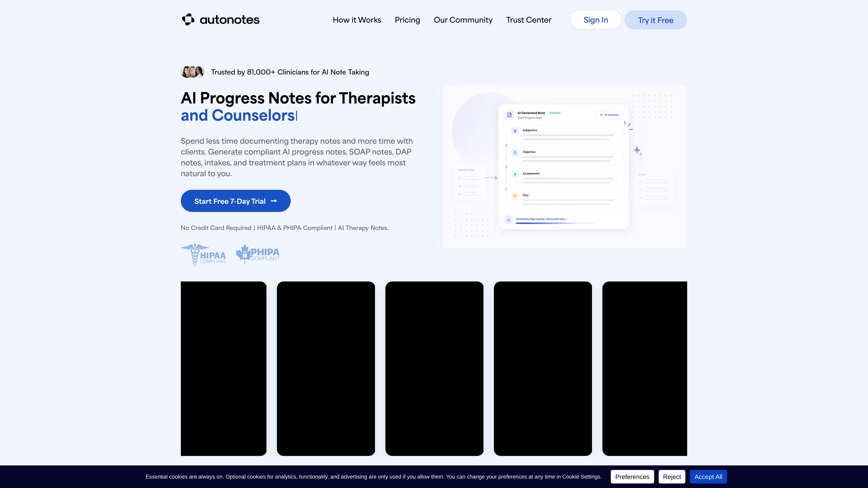Click the HIPAA Compliant badge
Screen dimensions: 868x488
coord(203,255)
